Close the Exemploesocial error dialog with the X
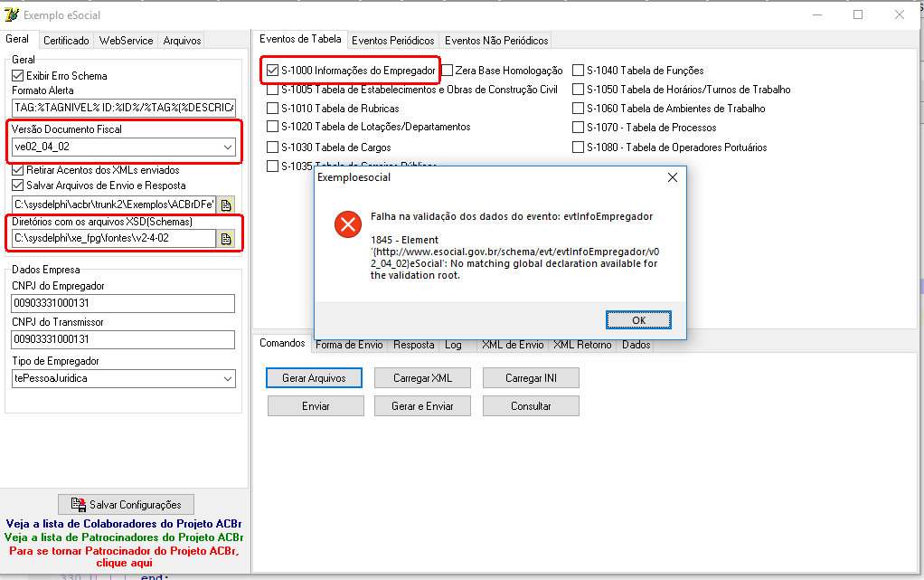The image size is (924, 580). 673,177
